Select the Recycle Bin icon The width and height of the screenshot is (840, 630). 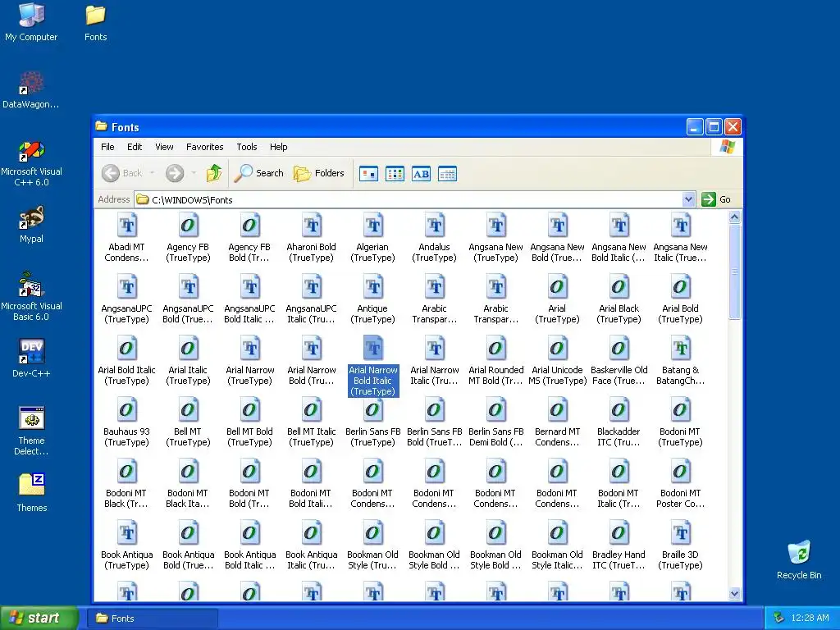tap(799, 560)
